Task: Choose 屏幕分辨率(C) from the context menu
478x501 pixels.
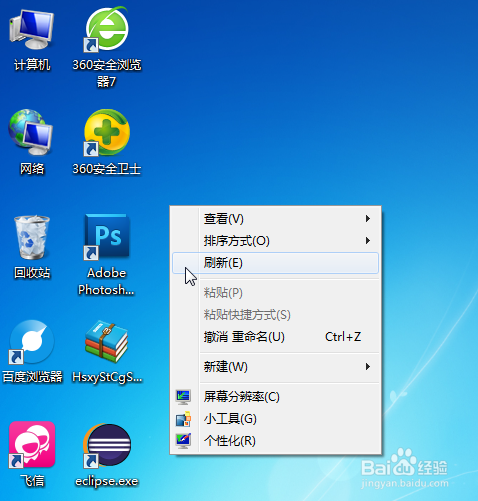Action: (275, 397)
